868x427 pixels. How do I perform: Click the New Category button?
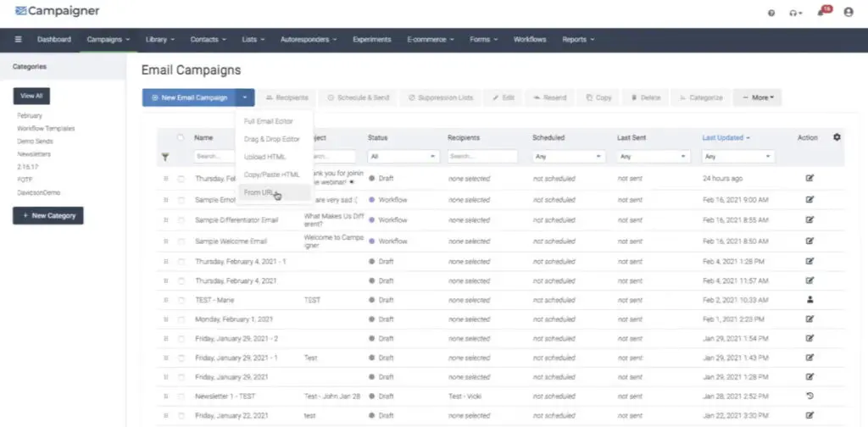click(x=48, y=215)
